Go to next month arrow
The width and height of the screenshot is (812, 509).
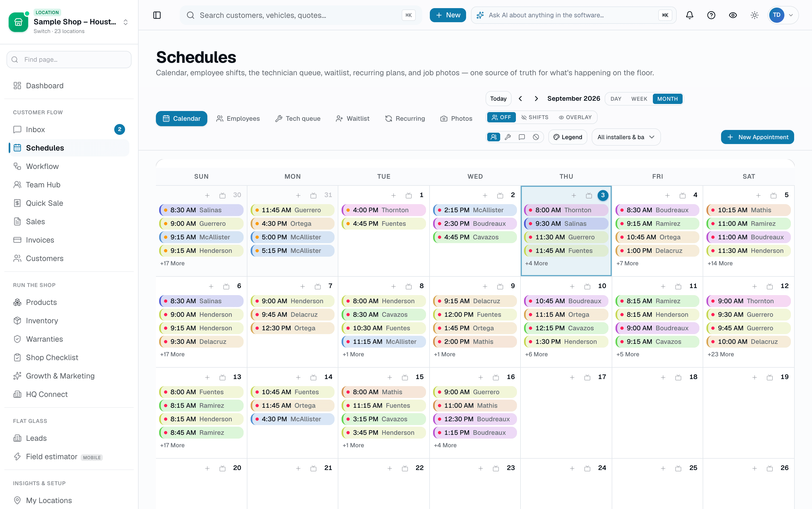point(536,99)
